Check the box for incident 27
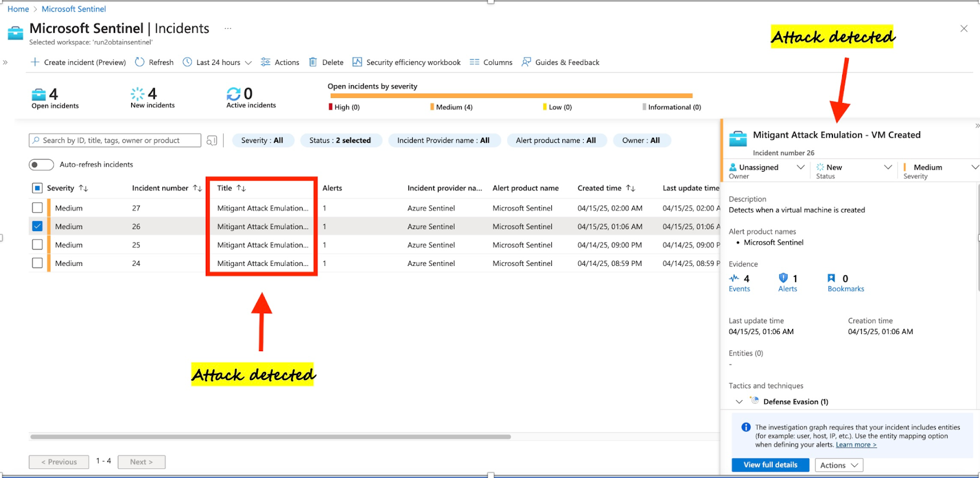980x478 pixels. coord(37,208)
